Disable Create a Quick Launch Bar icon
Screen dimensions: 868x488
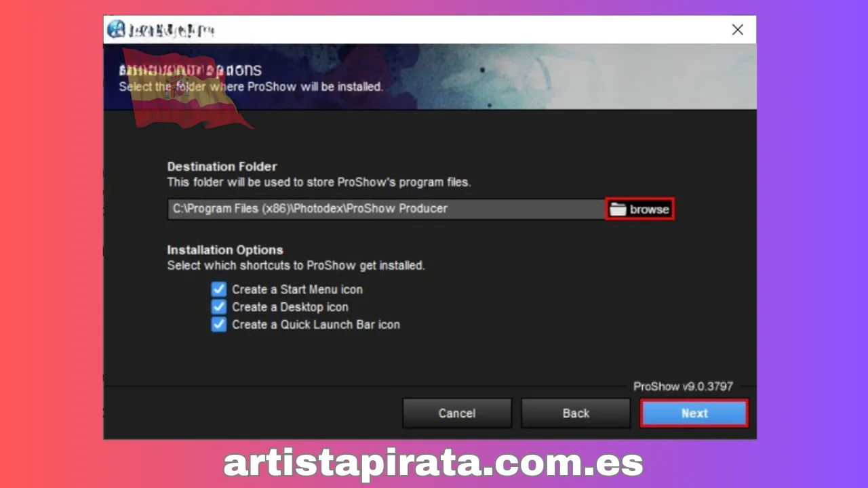pyautogui.click(x=218, y=325)
